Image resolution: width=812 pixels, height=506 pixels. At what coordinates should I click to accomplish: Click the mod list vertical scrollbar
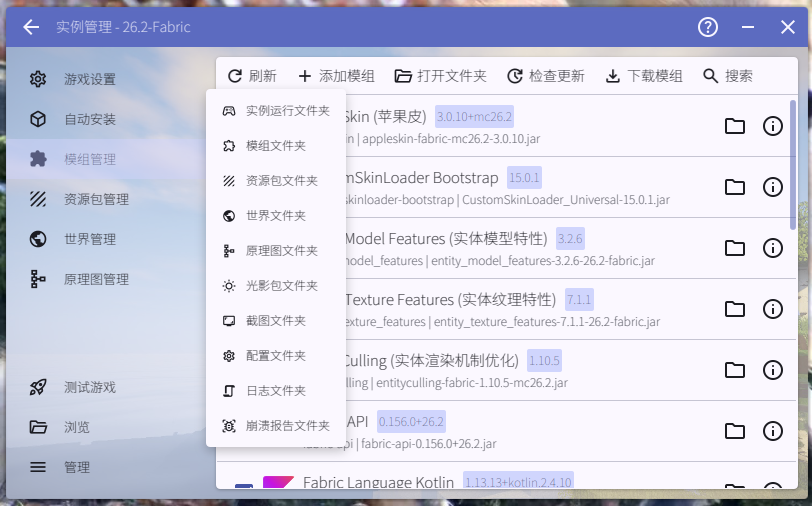[793, 165]
